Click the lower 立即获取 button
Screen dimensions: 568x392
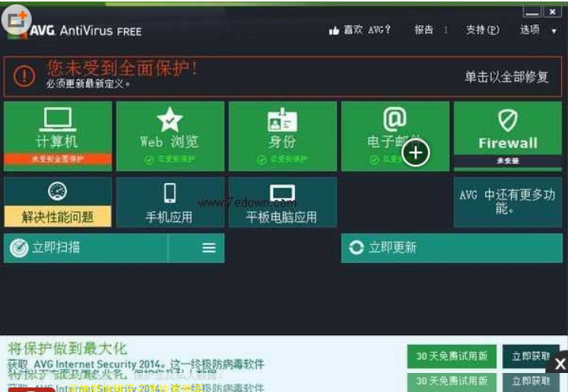(x=531, y=381)
